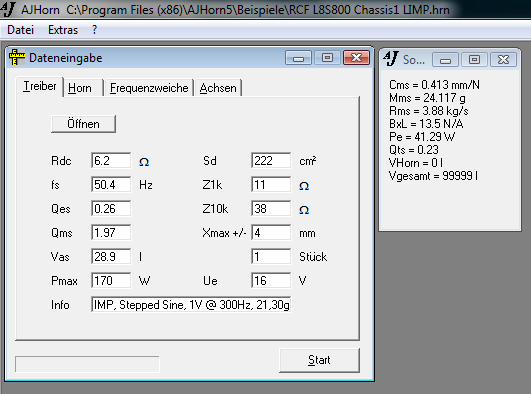Screen dimensions: 531x394
Task: Click the Dateneingabe window title text
Action: (65, 58)
